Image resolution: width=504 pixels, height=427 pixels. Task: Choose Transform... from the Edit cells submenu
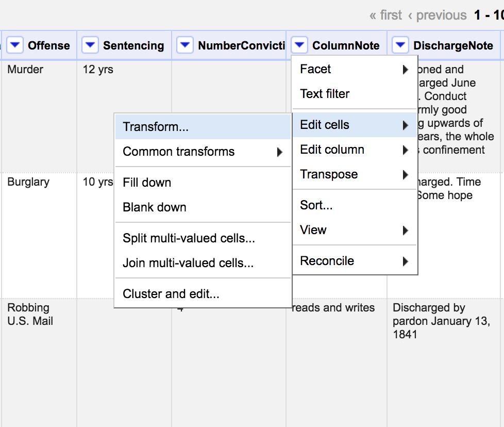click(156, 127)
